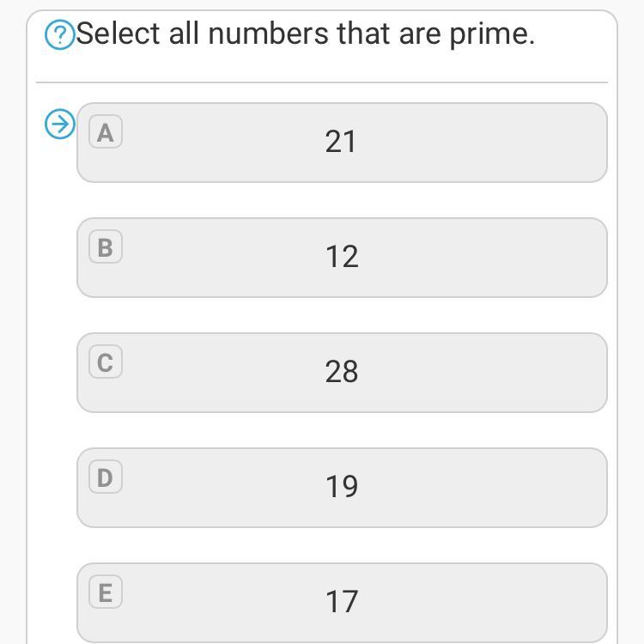Click the number 17 text
Image resolution: width=644 pixels, height=644 pixels.
click(341, 602)
